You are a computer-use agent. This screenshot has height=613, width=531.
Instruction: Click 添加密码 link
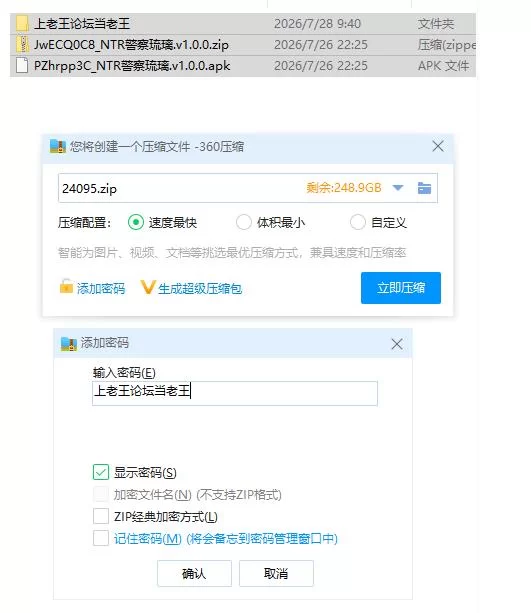pyautogui.click(x=101, y=289)
